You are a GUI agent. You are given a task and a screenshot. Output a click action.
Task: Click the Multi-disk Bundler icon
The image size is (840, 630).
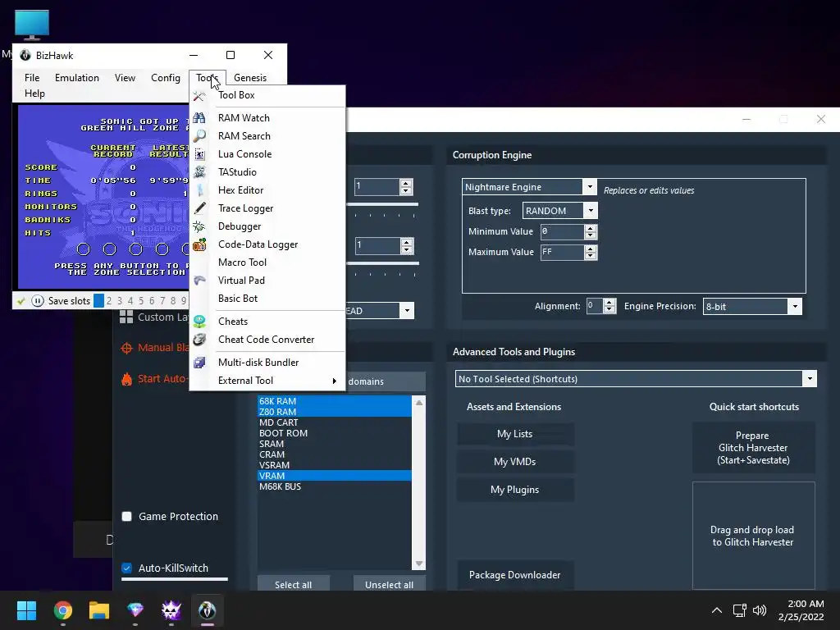(199, 363)
